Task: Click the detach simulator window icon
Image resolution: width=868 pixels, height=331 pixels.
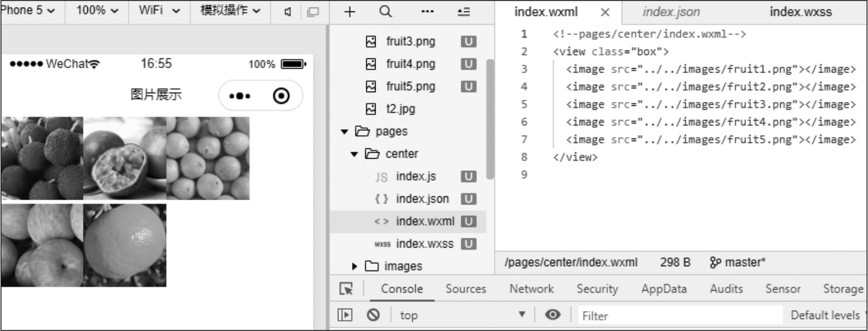Action: (x=313, y=12)
